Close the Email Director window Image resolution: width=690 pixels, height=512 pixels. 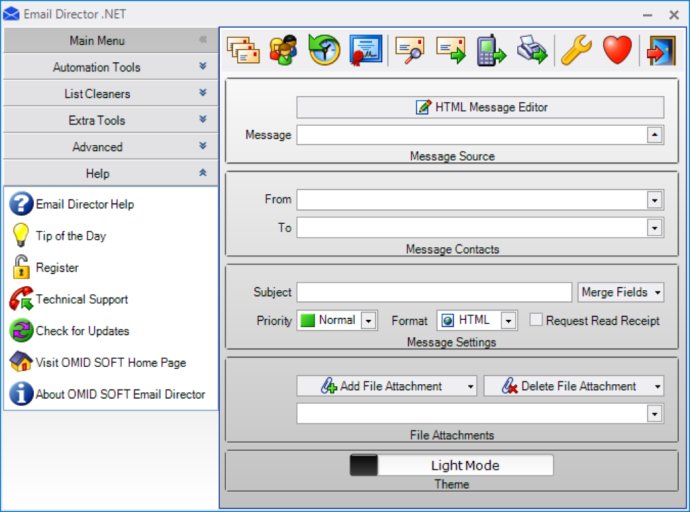tap(674, 15)
